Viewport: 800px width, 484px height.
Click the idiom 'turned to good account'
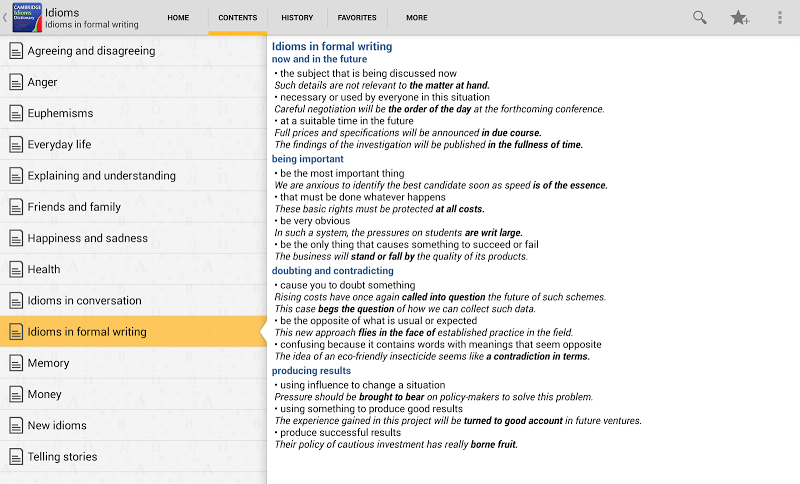click(x=513, y=421)
